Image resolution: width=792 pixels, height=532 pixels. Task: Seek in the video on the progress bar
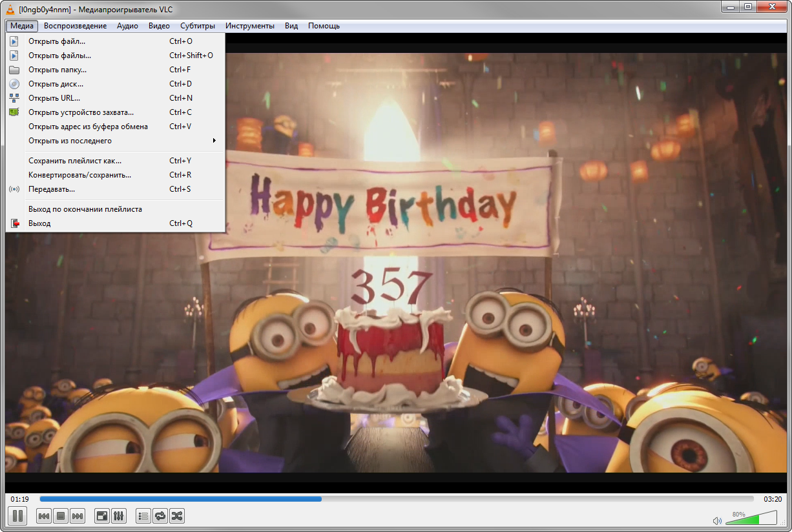point(397,499)
